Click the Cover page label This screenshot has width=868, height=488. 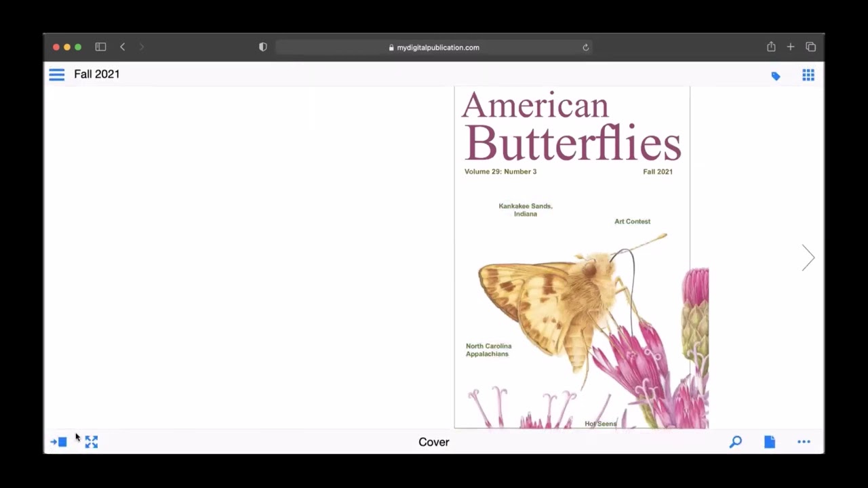click(434, 442)
